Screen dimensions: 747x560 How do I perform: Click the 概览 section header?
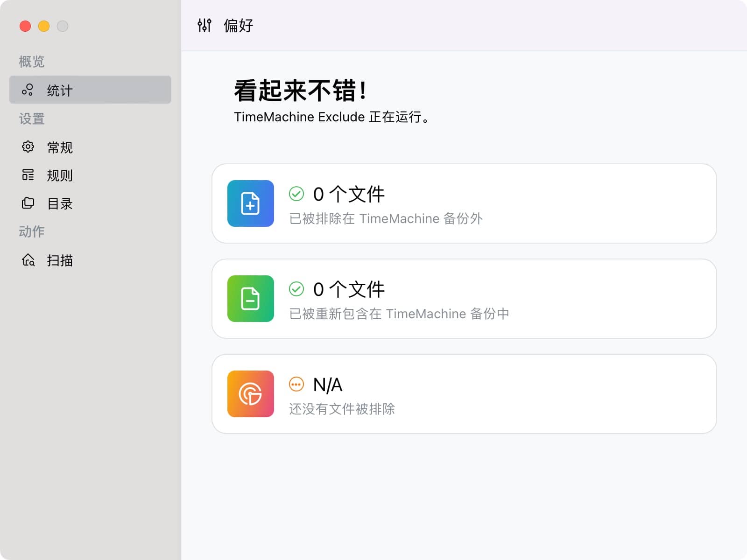click(32, 62)
